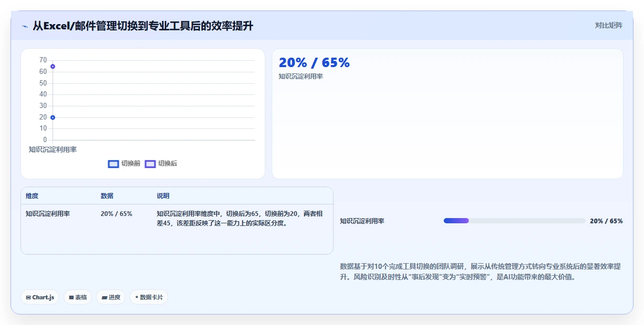Select the 进度 tag chip
This screenshot has width=644, height=325.
click(x=111, y=297)
